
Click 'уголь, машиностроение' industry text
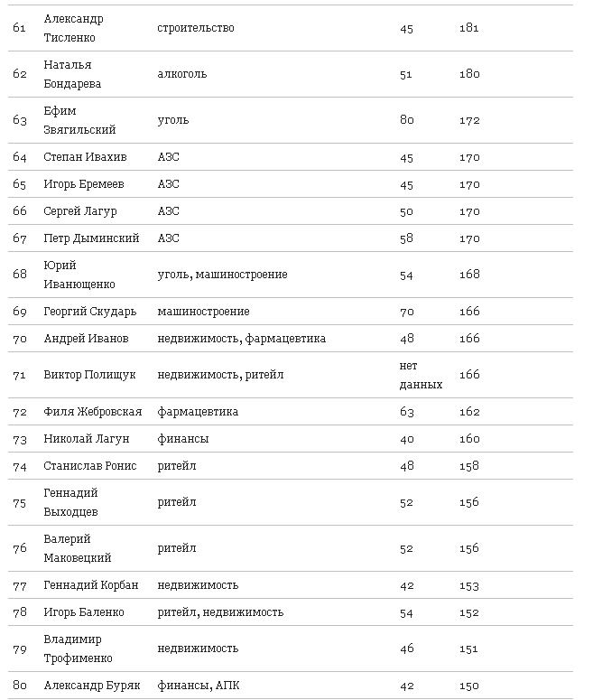pyautogui.click(x=222, y=275)
